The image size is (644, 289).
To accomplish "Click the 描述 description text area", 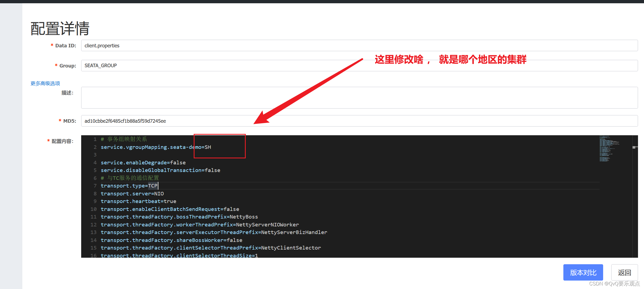I will (359, 98).
